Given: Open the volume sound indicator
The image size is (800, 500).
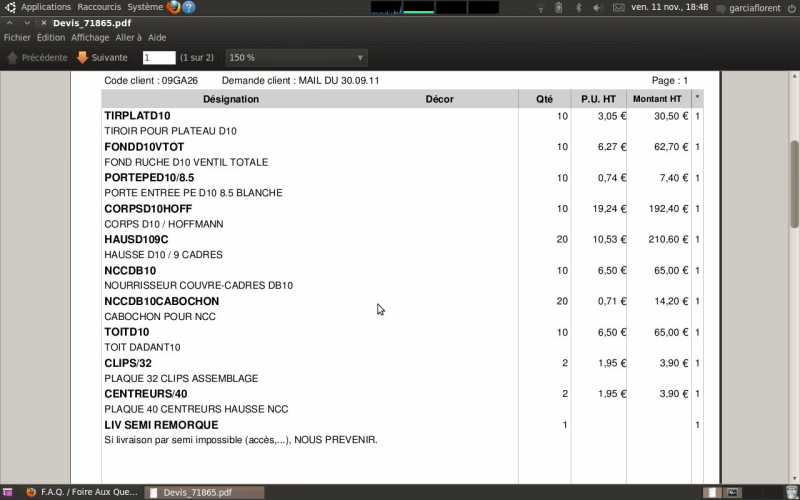Looking at the screenshot, I should click(598, 7).
